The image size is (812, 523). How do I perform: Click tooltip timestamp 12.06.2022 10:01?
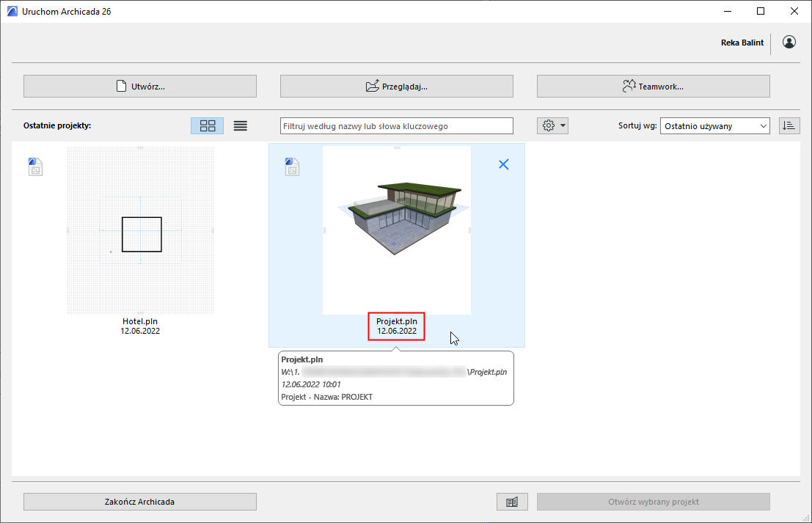pos(311,385)
